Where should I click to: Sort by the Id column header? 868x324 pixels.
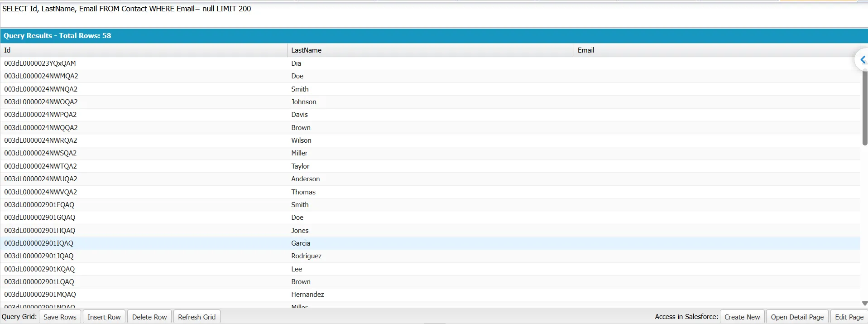click(x=144, y=50)
